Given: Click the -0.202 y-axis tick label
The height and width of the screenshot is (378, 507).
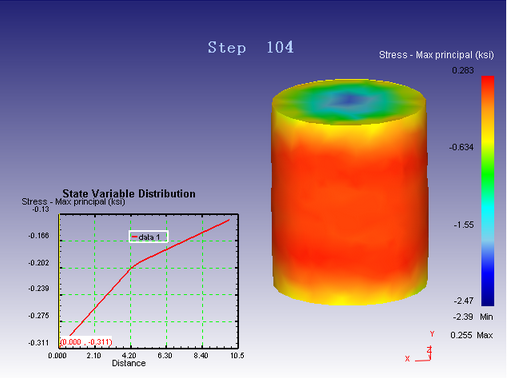Looking at the screenshot, I should coord(39,263).
